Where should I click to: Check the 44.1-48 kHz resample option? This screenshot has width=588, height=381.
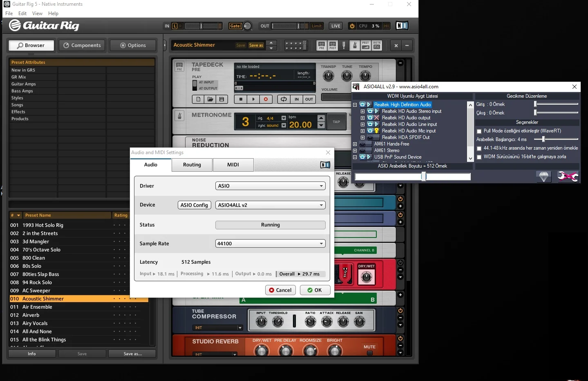coord(479,148)
